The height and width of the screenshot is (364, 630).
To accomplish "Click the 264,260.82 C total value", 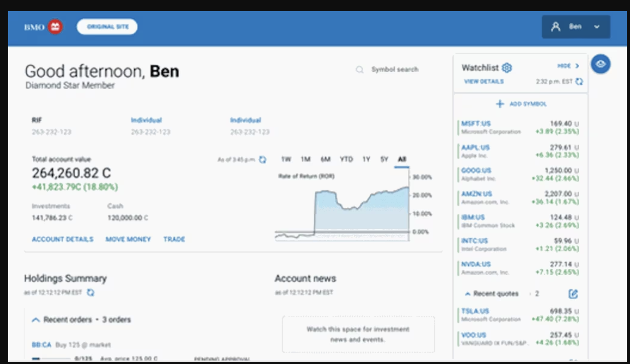I will pyautogui.click(x=72, y=173).
